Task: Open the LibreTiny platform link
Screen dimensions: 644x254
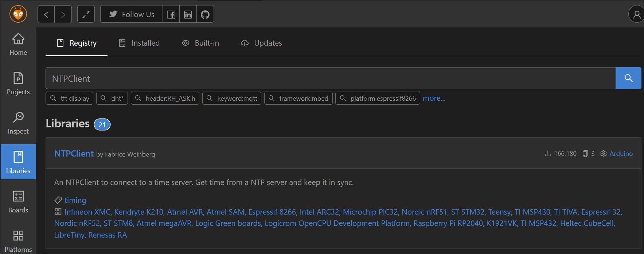Action: [x=69, y=235]
